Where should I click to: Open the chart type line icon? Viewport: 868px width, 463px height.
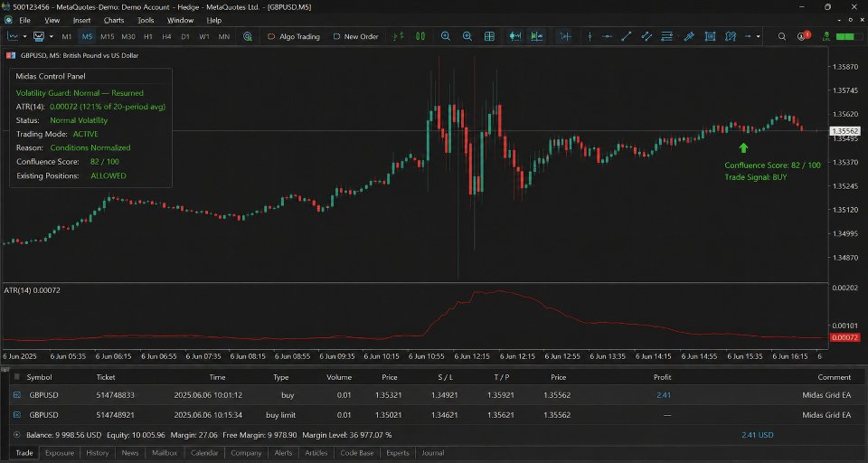coord(12,36)
